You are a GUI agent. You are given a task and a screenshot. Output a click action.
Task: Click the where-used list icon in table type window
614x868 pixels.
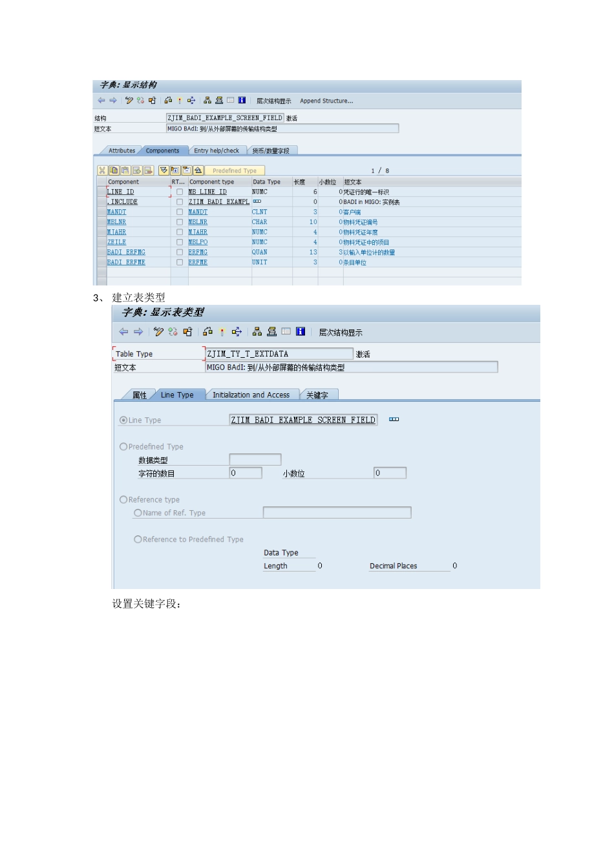(207, 332)
